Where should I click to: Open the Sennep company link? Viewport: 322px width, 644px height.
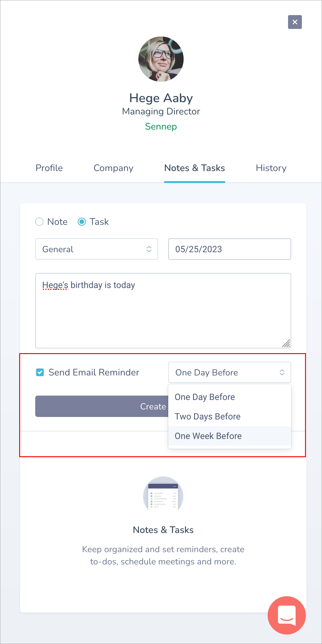(x=161, y=126)
